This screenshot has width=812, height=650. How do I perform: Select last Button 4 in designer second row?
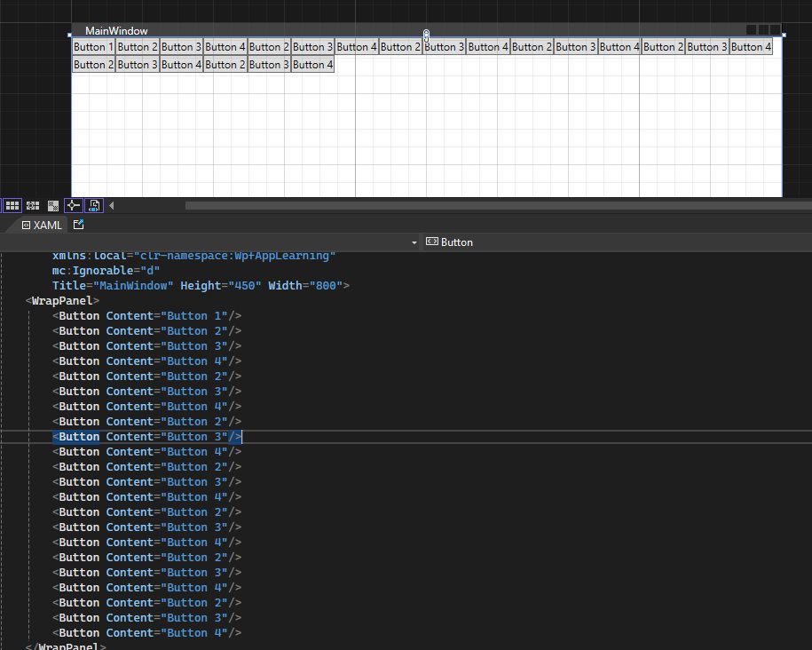pyautogui.click(x=312, y=65)
